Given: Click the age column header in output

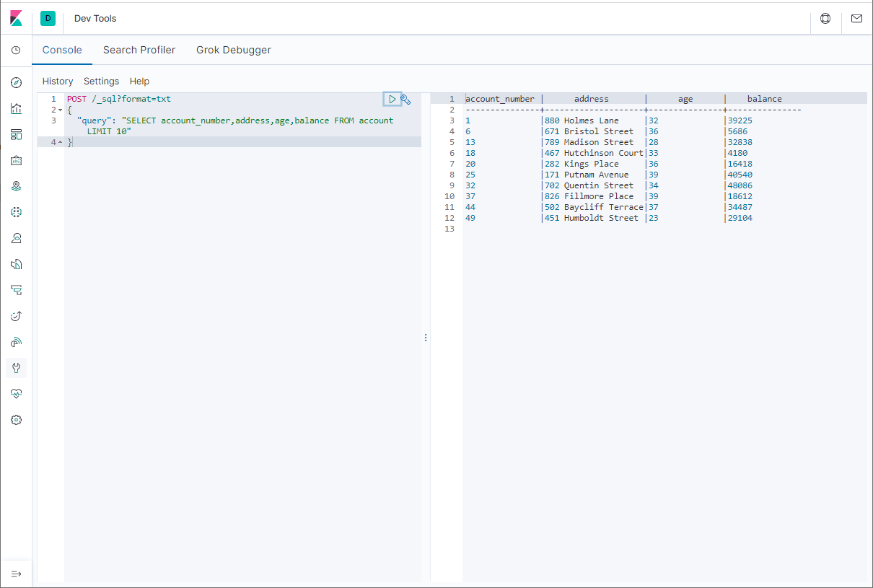Looking at the screenshot, I should pos(685,99).
